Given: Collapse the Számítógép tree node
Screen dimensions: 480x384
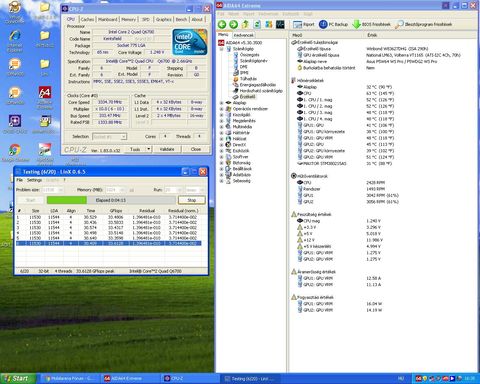Looking at the screenshot, I should [x=221, y=49].
